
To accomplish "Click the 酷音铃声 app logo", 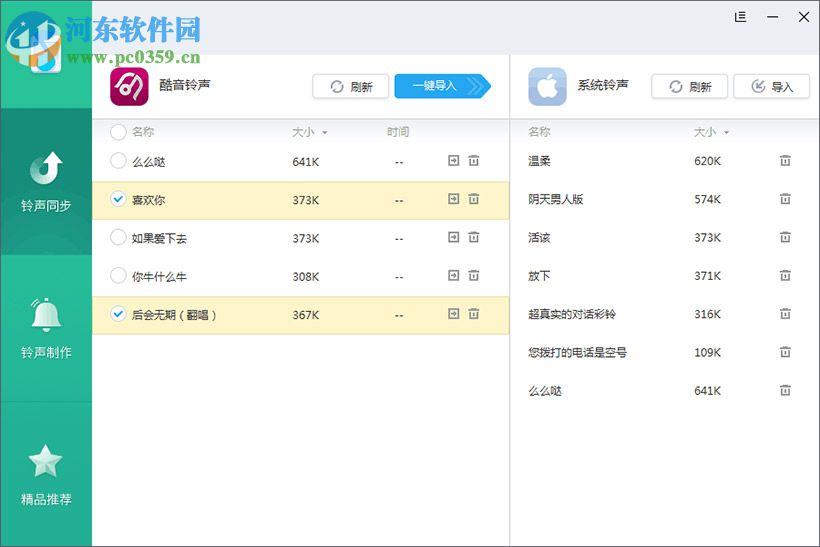I will click(129, 86).
